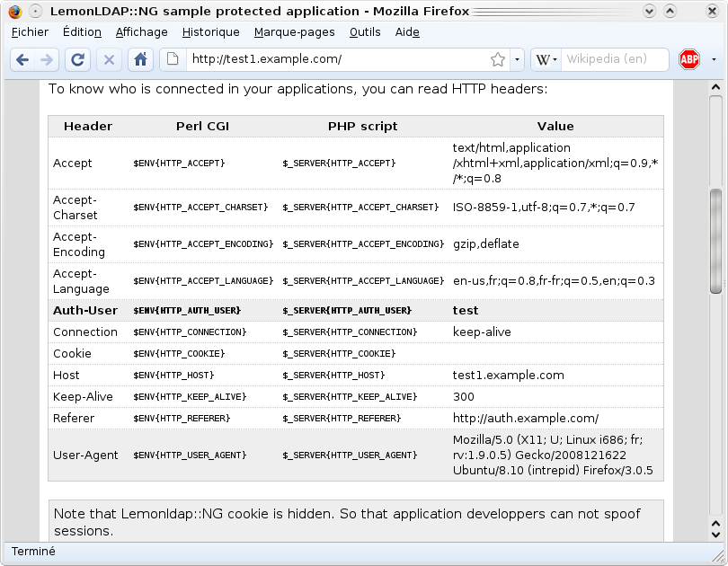
Task: Click the 'test1.example.com' Host value
Action: coord(509,376)
